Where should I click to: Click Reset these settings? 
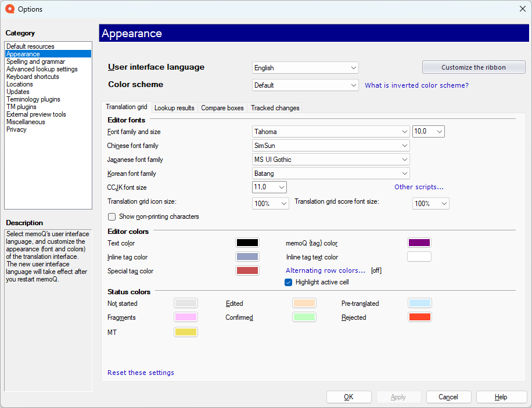[141, 373]
